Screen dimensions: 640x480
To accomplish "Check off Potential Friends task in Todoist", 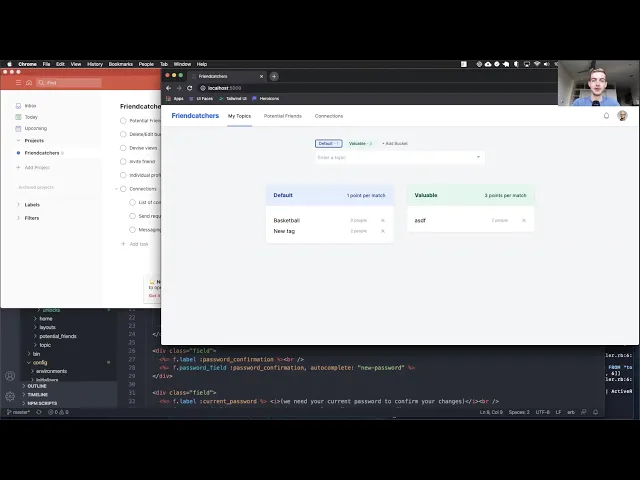I will [x=123, y=121].
